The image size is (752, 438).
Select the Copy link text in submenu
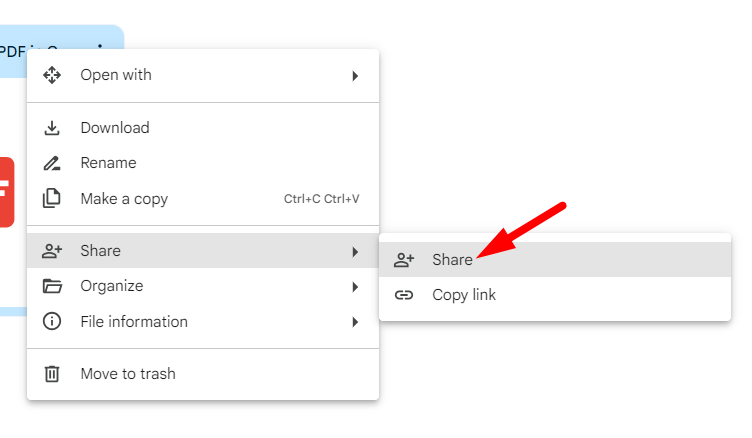(464, 295)
